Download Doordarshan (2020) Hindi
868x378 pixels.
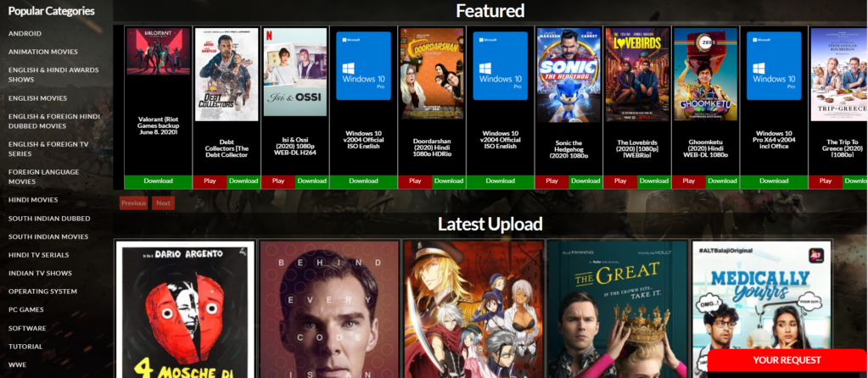(x=449, y=181)
